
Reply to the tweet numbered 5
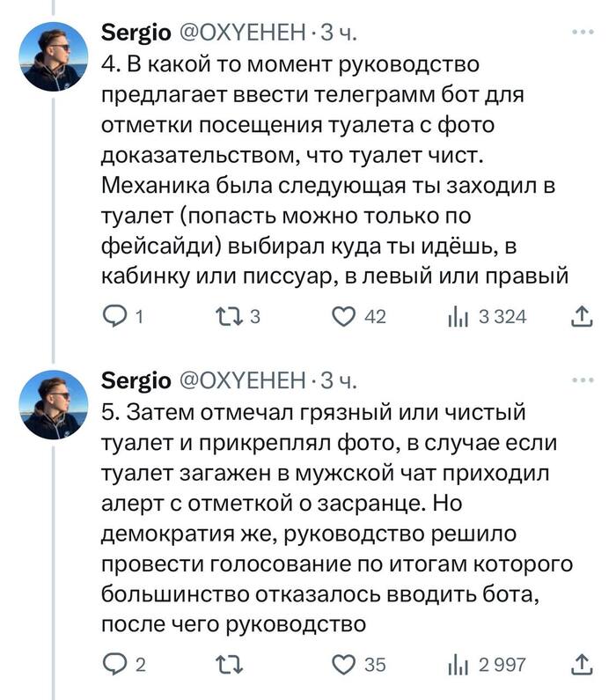tap(115, 664)
